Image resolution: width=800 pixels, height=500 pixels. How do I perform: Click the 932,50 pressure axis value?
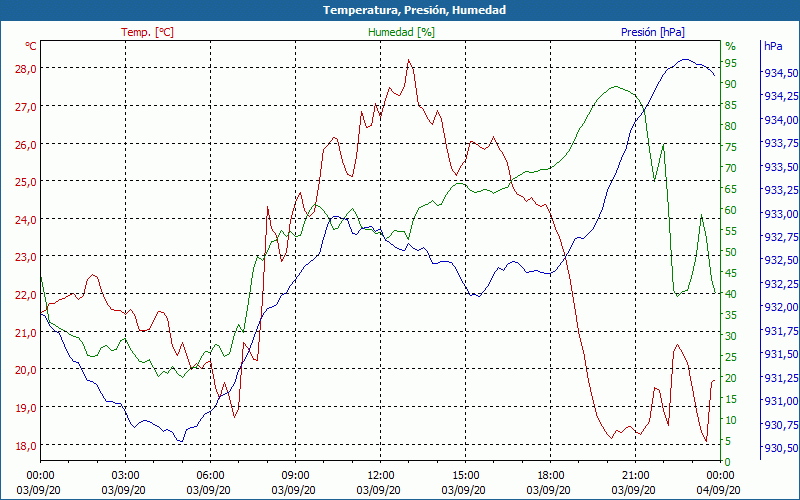[x=781, y=261]
